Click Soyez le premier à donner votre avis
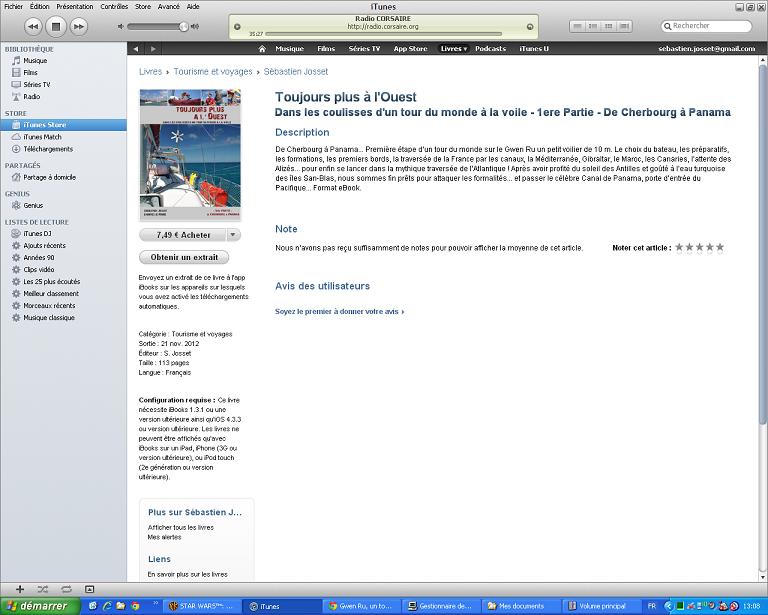The image size is (768, 615). tap(339, 311)
